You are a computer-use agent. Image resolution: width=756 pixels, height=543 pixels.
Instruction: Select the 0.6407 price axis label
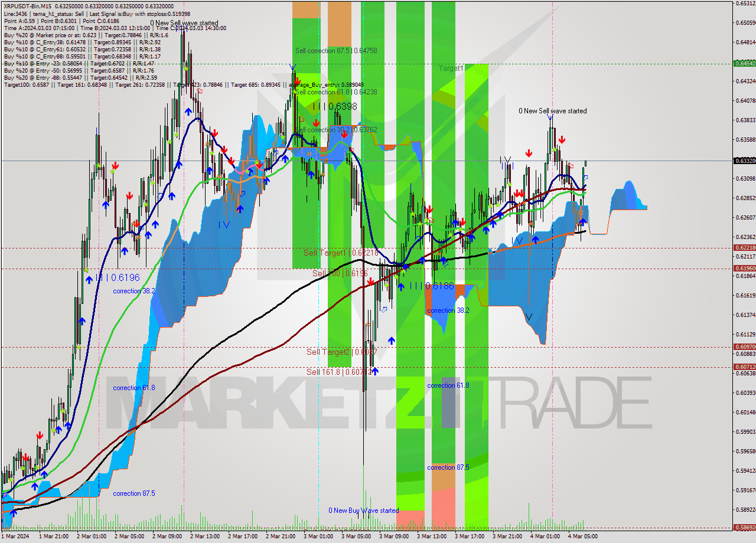point(745,100)
